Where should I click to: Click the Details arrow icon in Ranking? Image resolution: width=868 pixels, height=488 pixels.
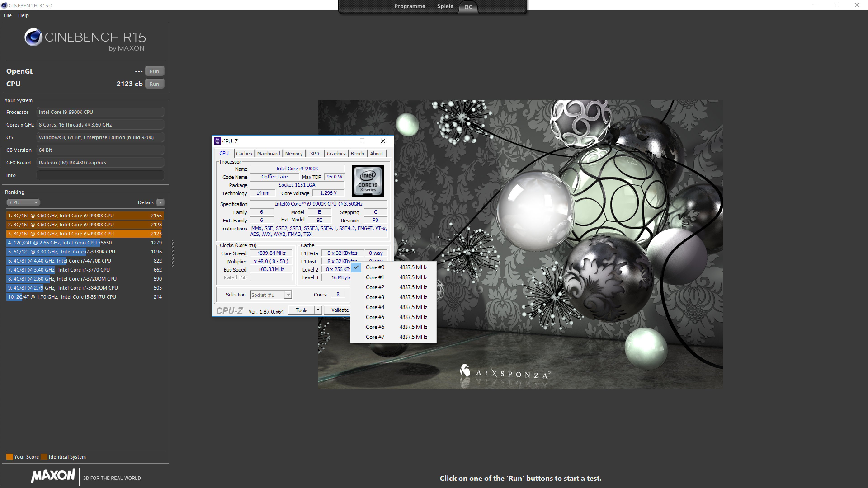point(160,202)
